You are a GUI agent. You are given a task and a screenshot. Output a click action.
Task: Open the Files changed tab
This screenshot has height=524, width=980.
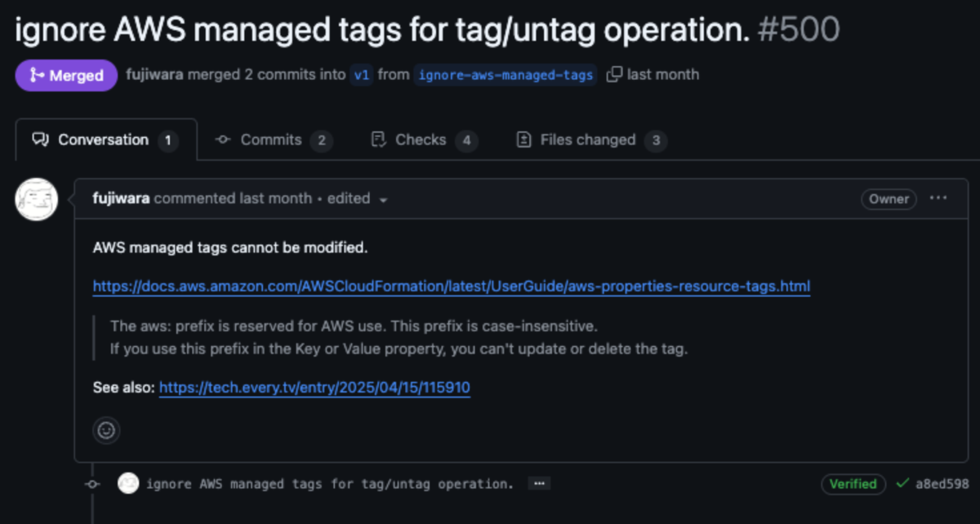tap(591, 140)
